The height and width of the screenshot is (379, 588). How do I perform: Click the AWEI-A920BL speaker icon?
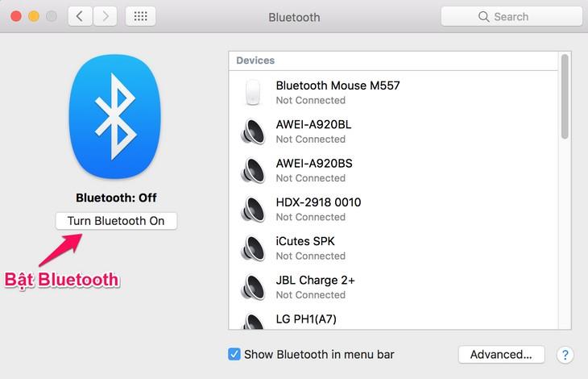point(253,131)
